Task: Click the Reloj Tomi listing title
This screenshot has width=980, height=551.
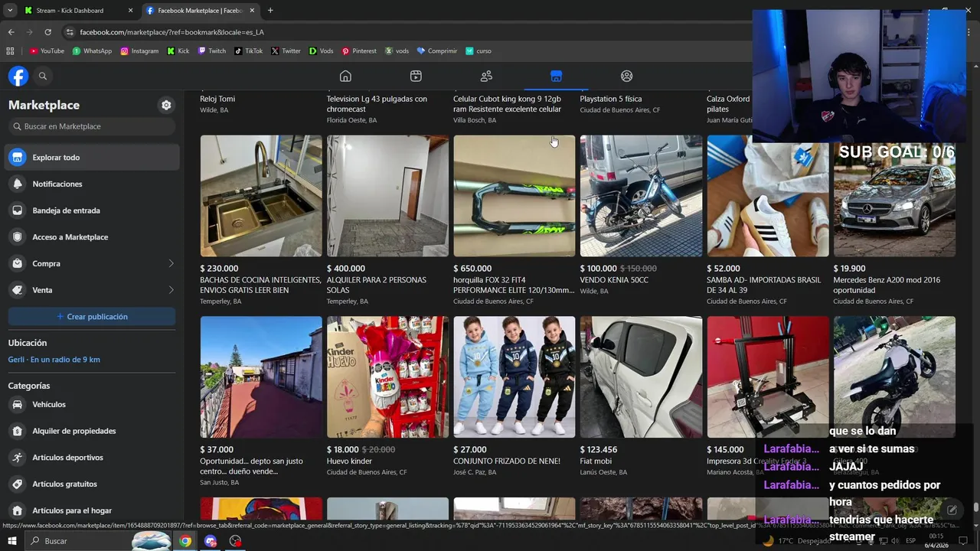Action: click(x=217, y=99)
